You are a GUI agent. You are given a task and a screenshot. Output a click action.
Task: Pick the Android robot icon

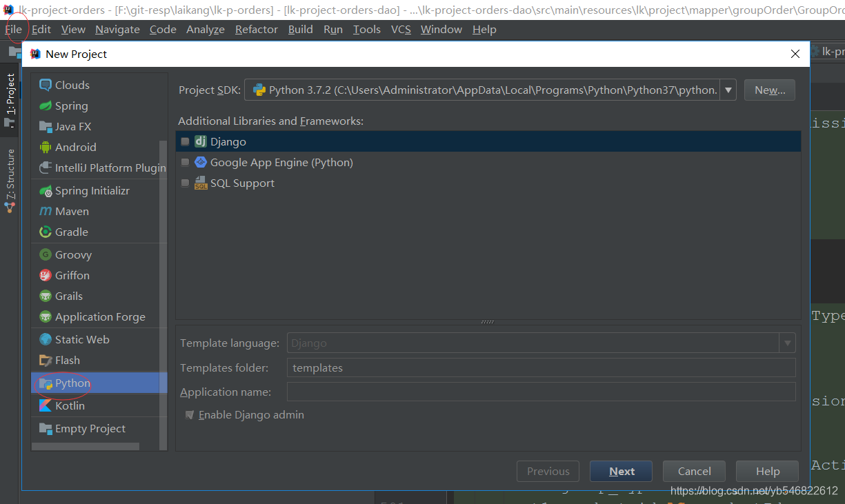46,147
